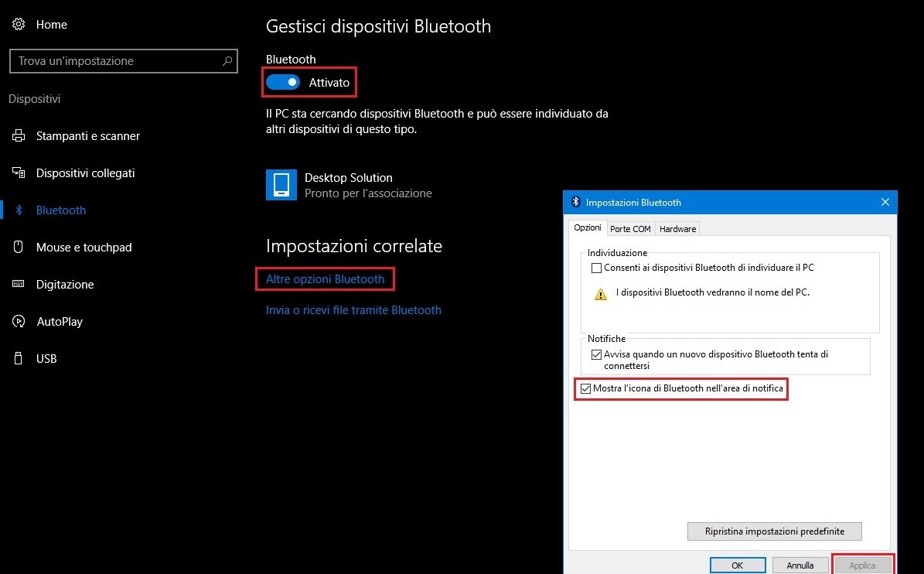
Task: Close the Impostazioni Bluetooth dialog
Action: pyautogui.click(x=885, y=202)
